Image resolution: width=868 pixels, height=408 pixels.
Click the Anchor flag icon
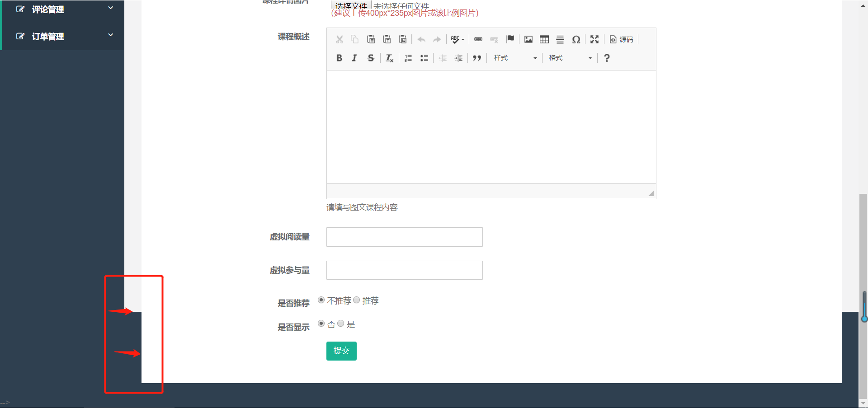pyautogui.click(x=510, y=39)
